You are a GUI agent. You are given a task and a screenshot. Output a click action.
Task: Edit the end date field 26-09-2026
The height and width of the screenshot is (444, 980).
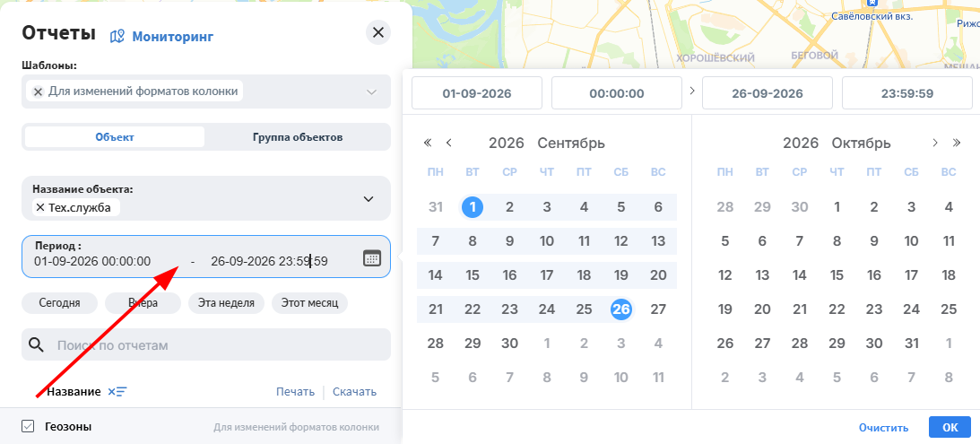[x=768, y=93]
